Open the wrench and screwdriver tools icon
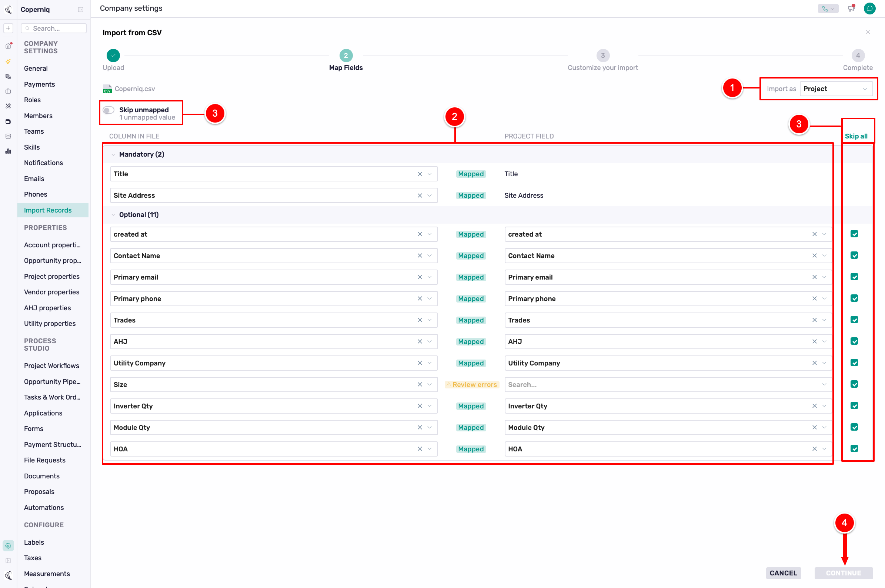885x588 pixels. (x=8, y=106)
